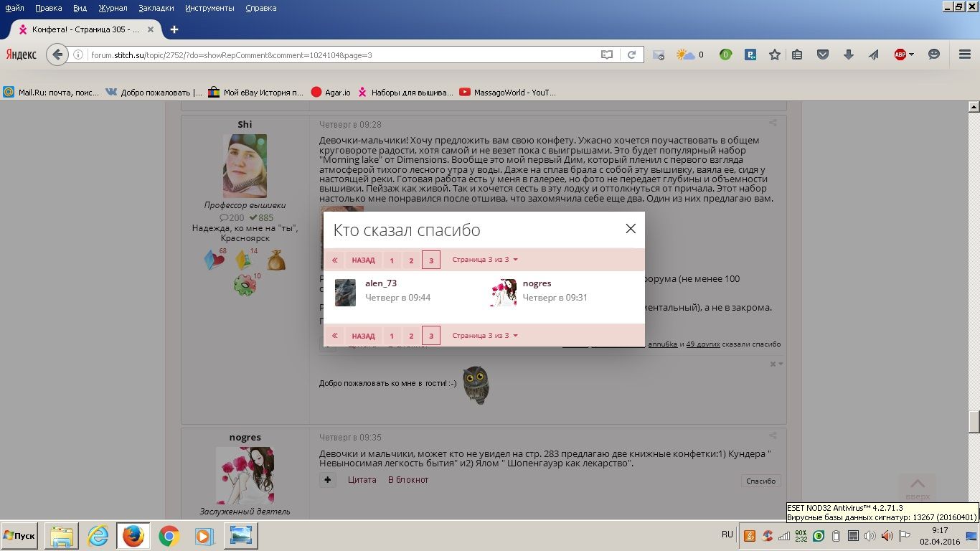
Task: Close the "Кто сказал спасибо" popup
Action: 630,228
